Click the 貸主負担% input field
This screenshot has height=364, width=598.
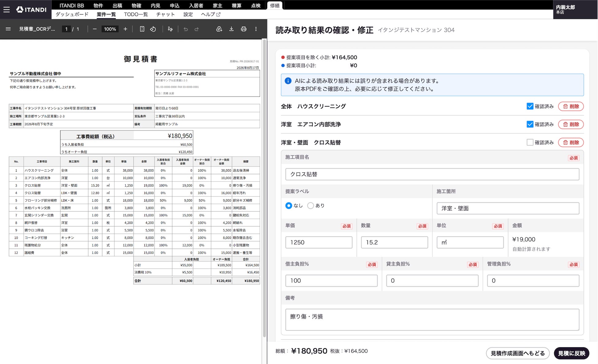(x=432, y=281)
